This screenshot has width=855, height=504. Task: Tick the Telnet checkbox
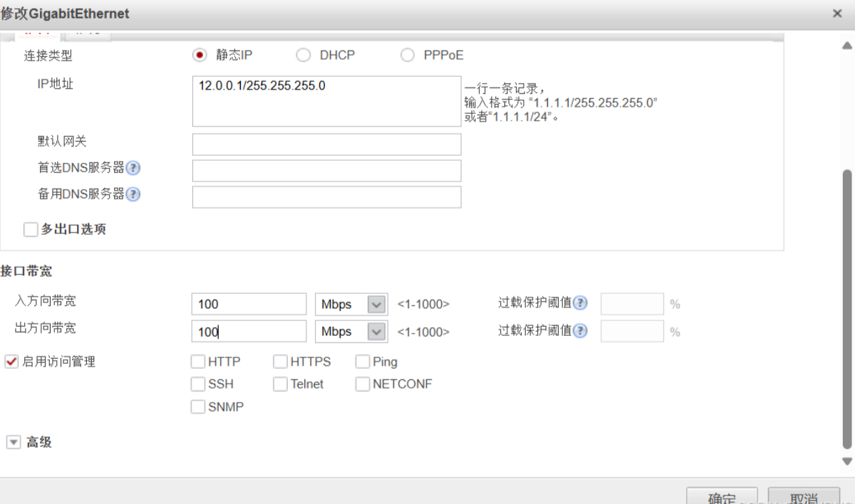[x=280, y=384]
